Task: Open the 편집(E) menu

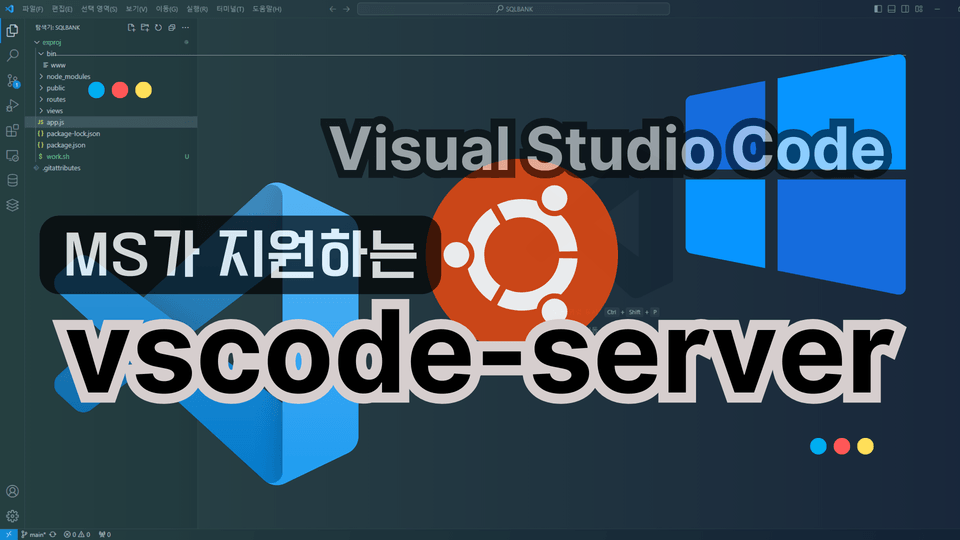Action: pyautogui.click(x=62, y=9)
